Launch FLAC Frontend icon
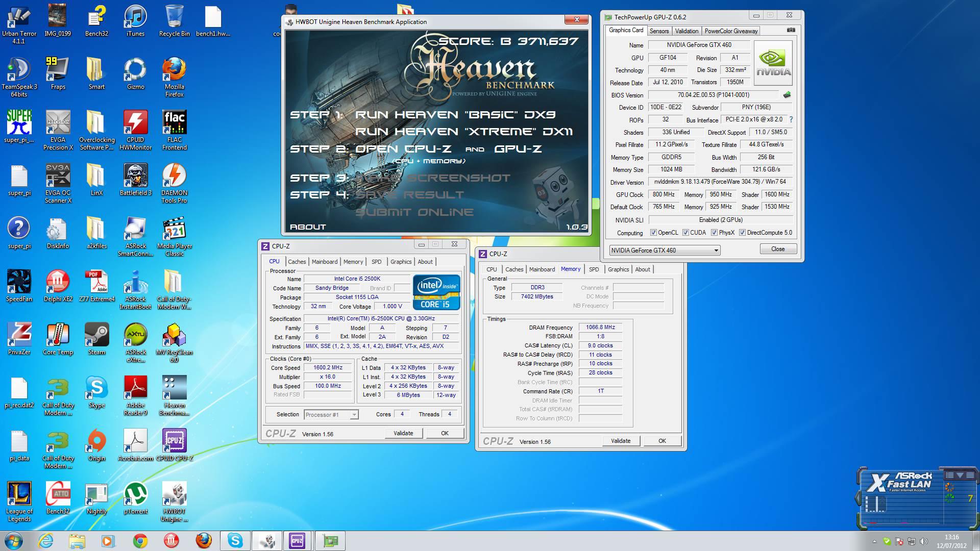The height and width of the screenshot is (551, 980). click(174, 131)
